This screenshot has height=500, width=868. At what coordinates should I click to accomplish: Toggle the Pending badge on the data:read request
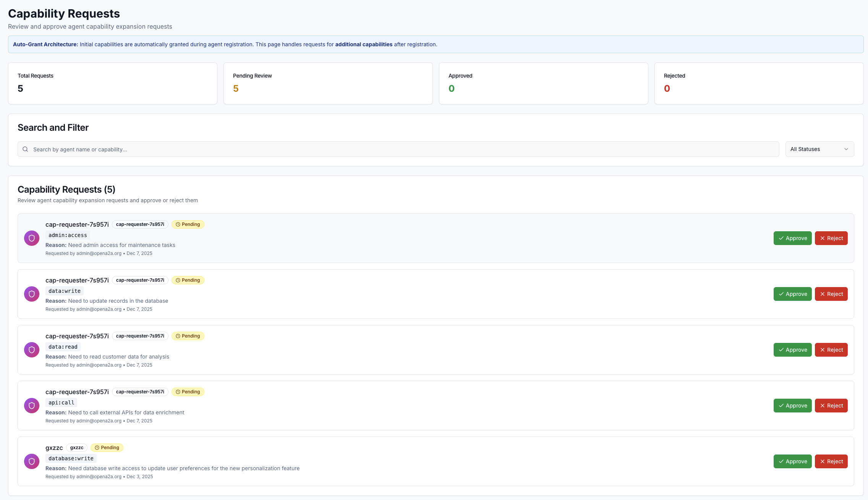point(188,336)
